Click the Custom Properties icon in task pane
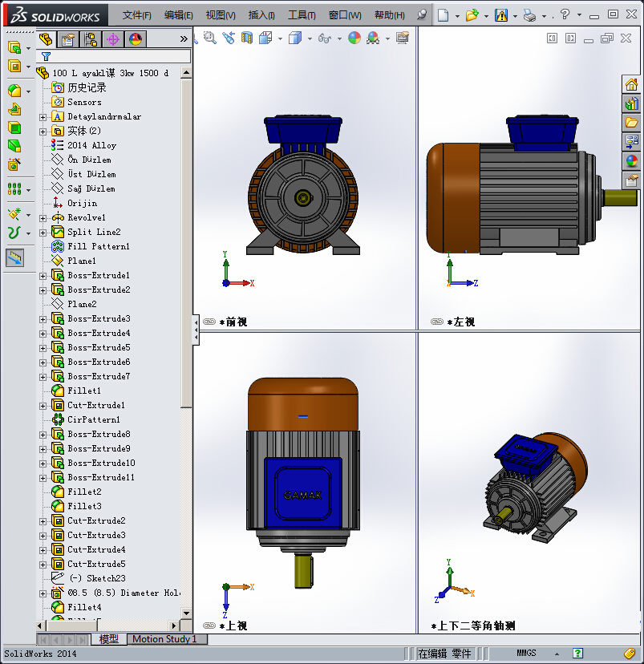This screenshot has height=664, width=644. [631, 180]
